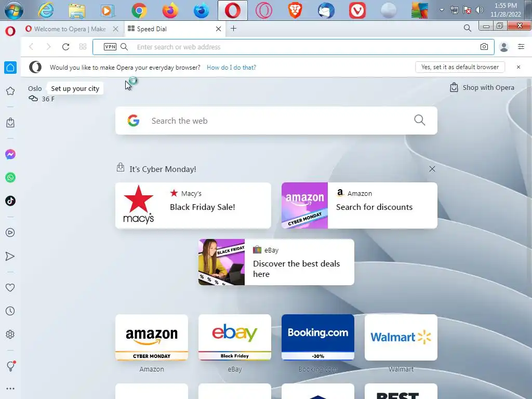Open Pinboards heart icon in sidebar

10,287
